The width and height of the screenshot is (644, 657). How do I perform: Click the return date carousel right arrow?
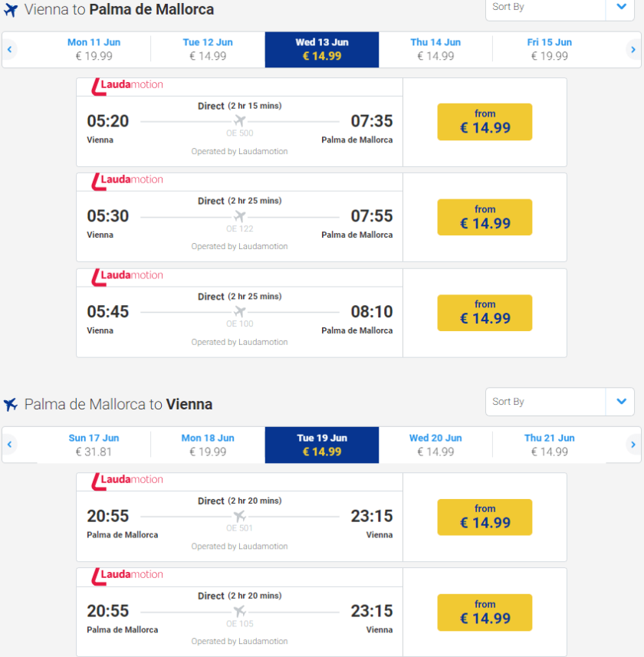coord(633,445)
